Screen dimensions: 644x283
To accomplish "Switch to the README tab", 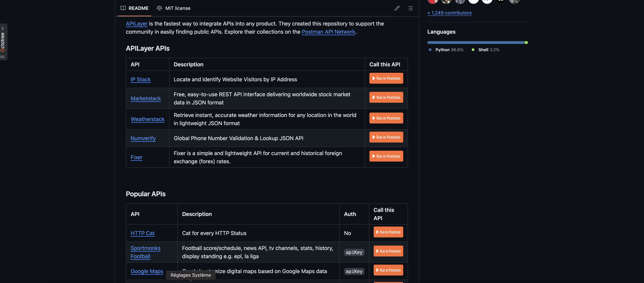I will [138, 8].
